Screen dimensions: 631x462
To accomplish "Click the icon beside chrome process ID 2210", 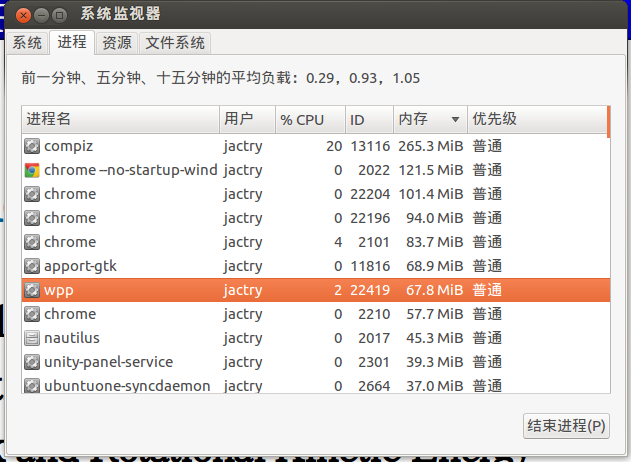I will (32, 314).
